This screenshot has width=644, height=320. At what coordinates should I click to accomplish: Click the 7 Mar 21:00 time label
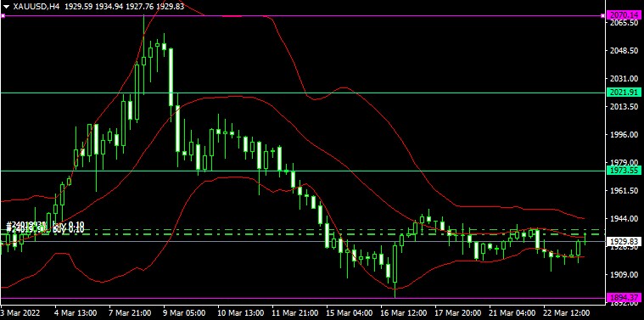click(131, 312)
